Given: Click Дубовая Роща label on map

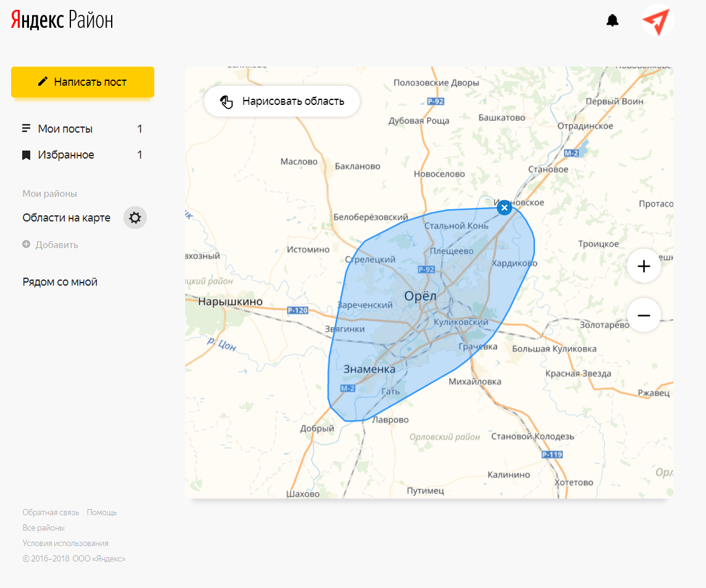Looking at the screenshot, I should pos(419,121).
